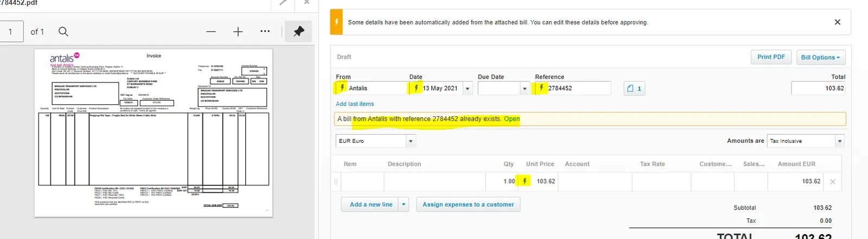Expand the Add a new line arrow
This screenshot has width=868, height=239.
point(403,205)
